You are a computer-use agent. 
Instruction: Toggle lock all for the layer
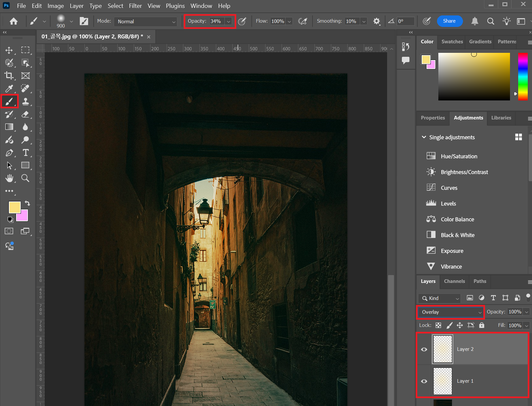[x=481, y=325]
